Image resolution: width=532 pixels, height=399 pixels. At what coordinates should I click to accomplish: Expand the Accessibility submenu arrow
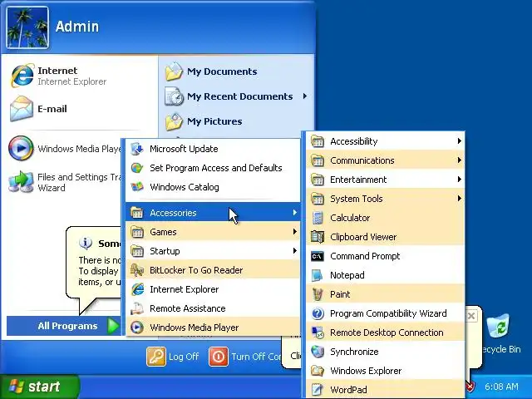(459, 140)
